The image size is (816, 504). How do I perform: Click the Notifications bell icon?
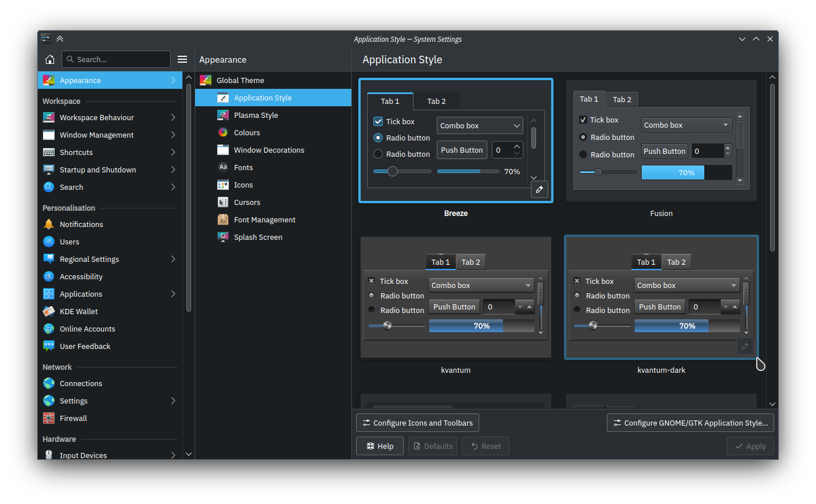point(49,224)
